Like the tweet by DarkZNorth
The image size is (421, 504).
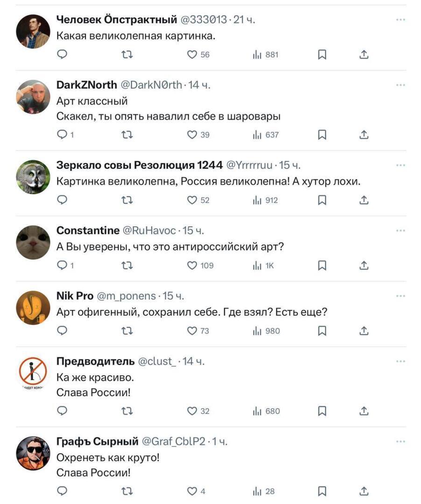point(192,135)
